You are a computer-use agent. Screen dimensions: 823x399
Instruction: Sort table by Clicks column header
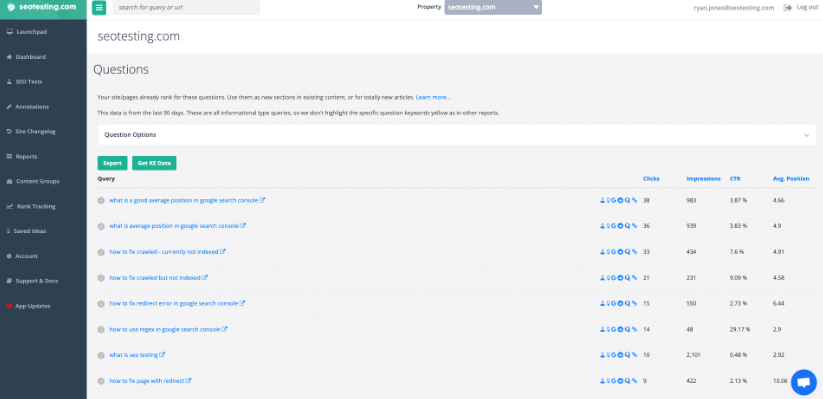tap(651, 178)
